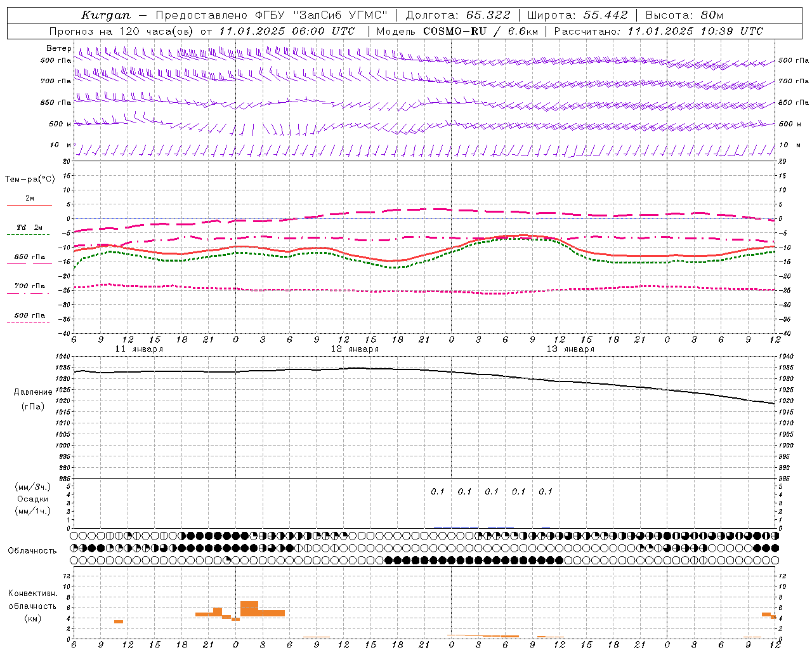Click the 'Модель COSMO-RU / 6.6км' label

coord(457,31)
